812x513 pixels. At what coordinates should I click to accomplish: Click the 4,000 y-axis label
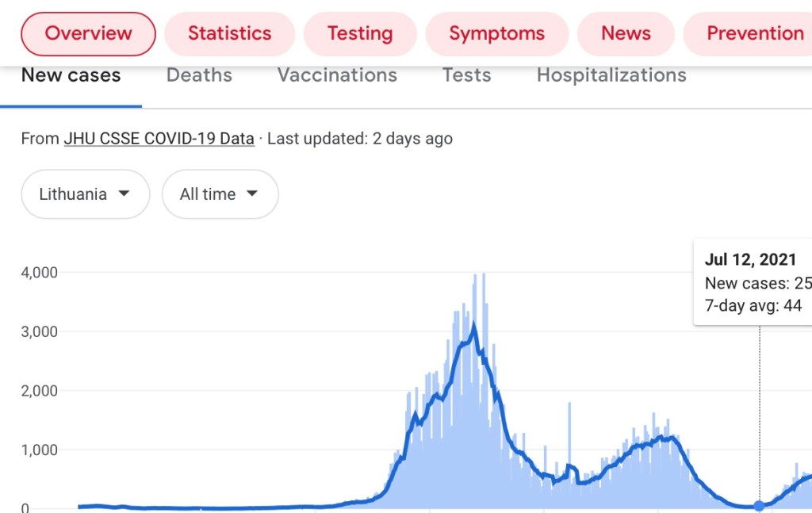click(39, 273)
